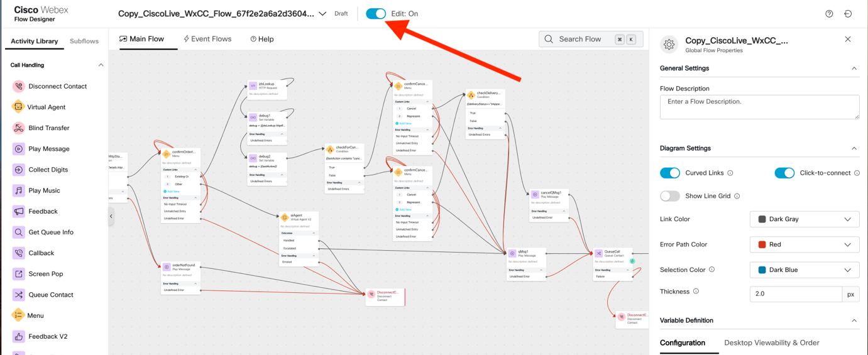868x355 pixels.
Task: Enable the Show Line Grid toggle
Action: 670,196
